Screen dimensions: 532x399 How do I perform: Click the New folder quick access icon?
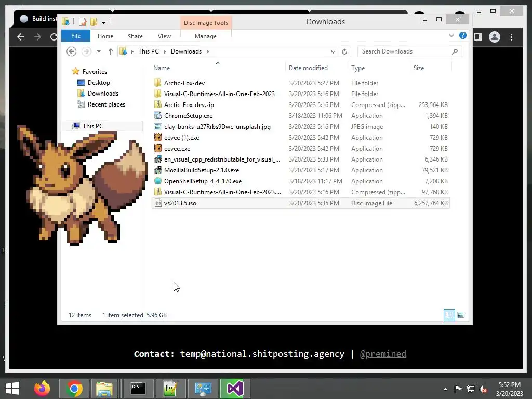(94, 22)
